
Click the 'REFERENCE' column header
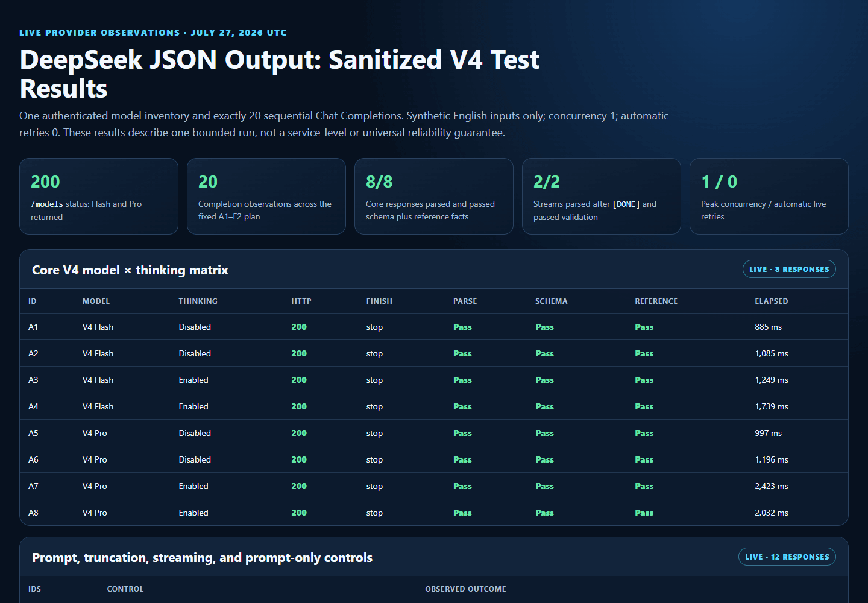pos(656,301)
